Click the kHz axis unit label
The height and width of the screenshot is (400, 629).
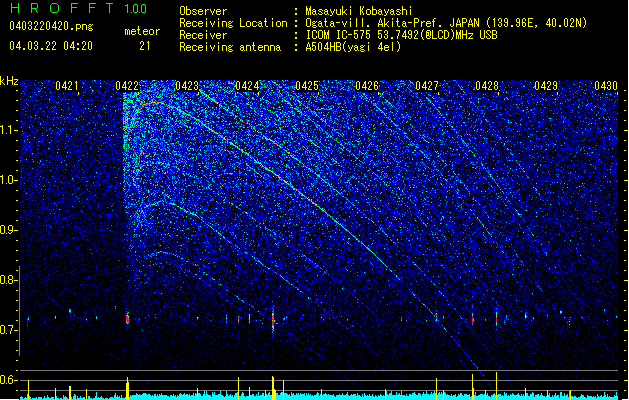click(x=9, y=81)
